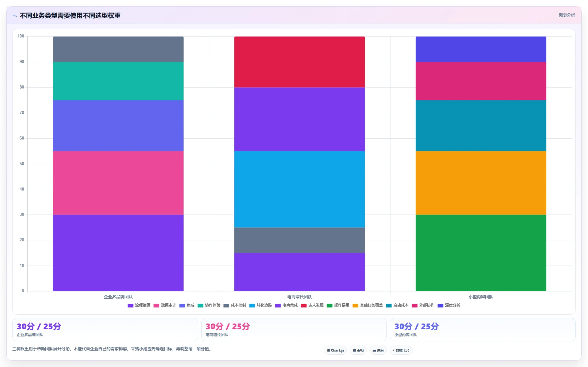This screenshot has height=367, width=588.
Task: Toggle the 数据审计 legend entry
Action: (x=165, y=305)
